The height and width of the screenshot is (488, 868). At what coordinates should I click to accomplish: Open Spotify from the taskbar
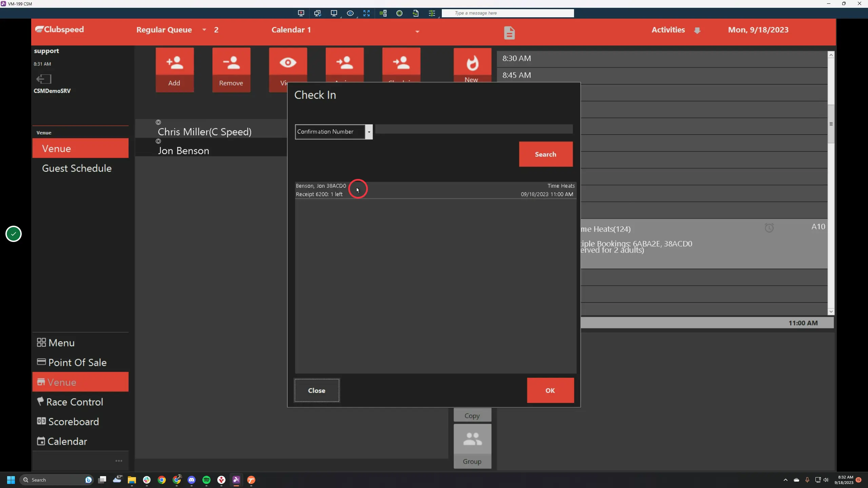point(206,480)
